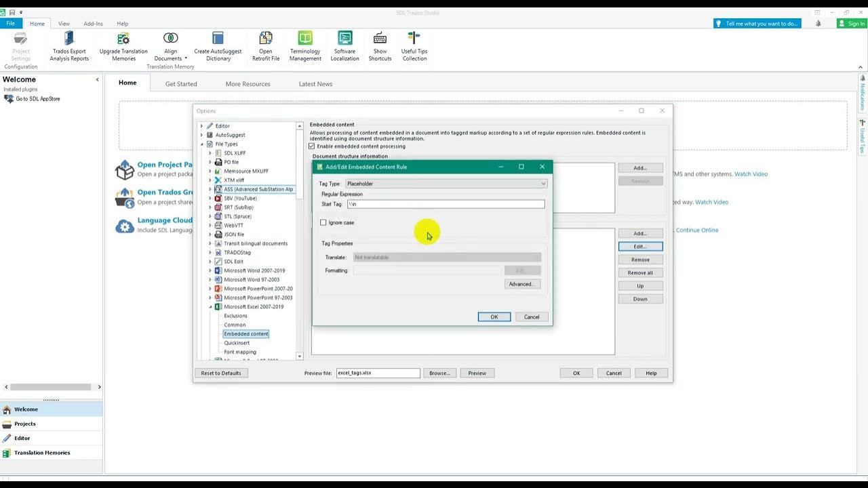Expand Microsoft Word 2007-2019 node
Viewport: 868px width, 488px height.
pyautogui.click(x=210, y=270)
